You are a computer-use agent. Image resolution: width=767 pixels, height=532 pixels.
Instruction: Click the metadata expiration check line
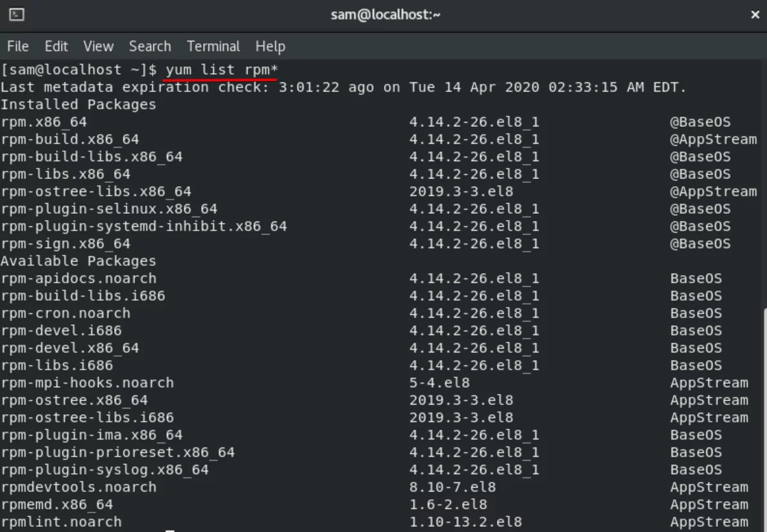click(344, 88)
